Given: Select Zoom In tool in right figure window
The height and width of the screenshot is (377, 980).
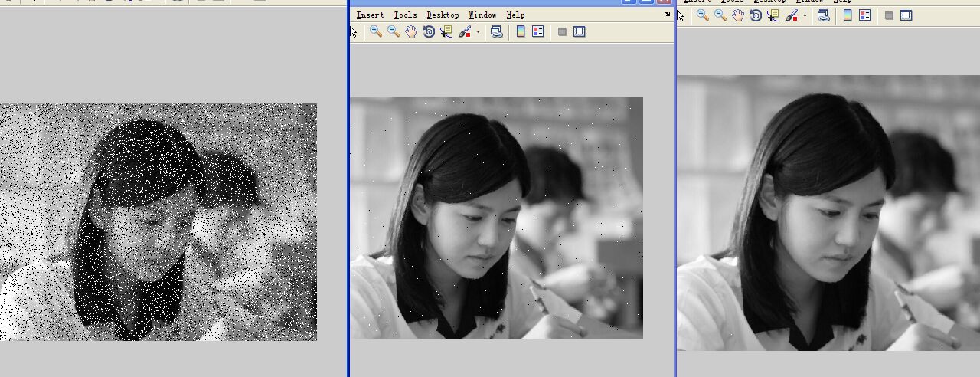Looking at the screenshot, I should 702,15.
